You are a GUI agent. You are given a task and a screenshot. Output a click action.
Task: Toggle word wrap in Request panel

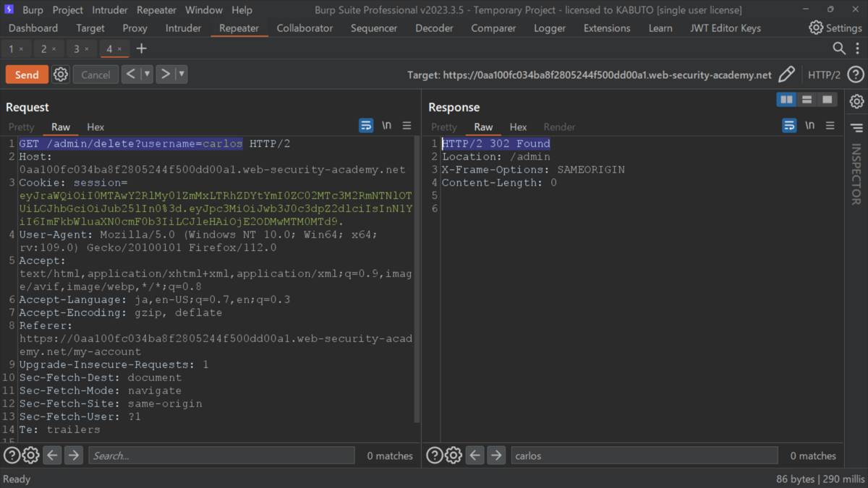(366, 126)
